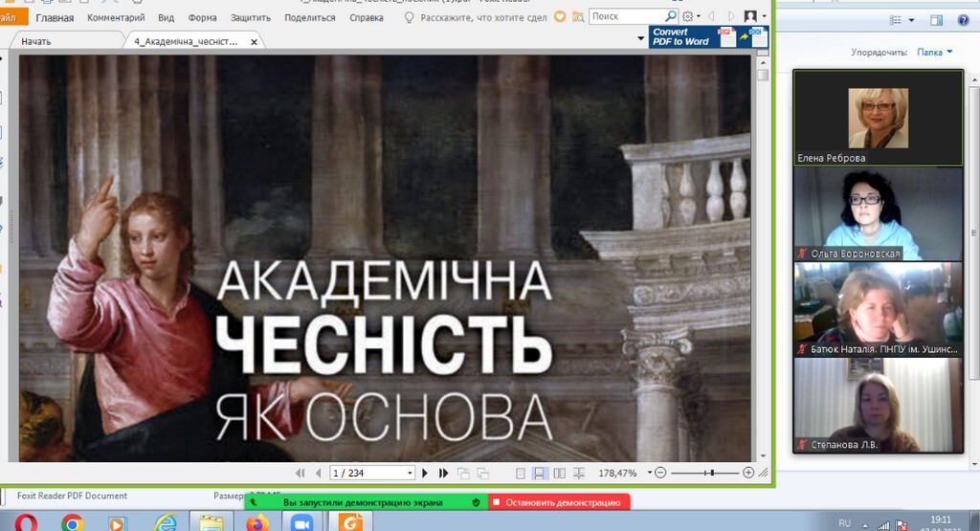The image size is (980, 531).
Task: Click into the Поиск search box
Action: [x=627, y=16]
